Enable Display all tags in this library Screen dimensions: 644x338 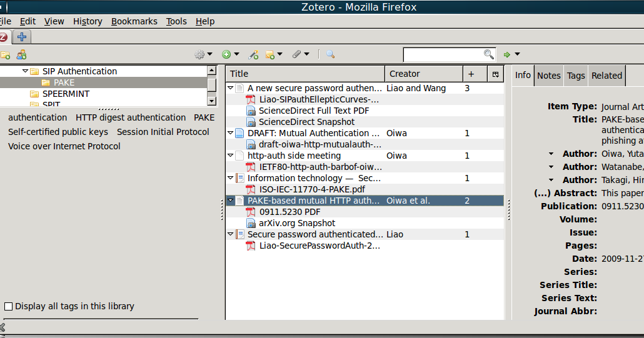click(x=8, y=306)
